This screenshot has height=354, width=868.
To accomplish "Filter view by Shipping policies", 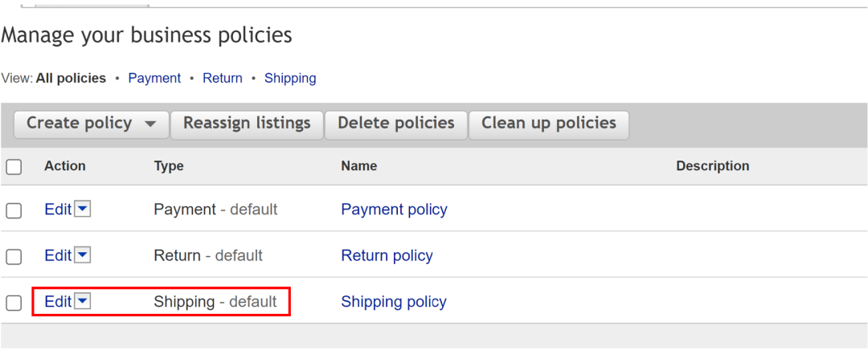I will (x=290, y=78).
